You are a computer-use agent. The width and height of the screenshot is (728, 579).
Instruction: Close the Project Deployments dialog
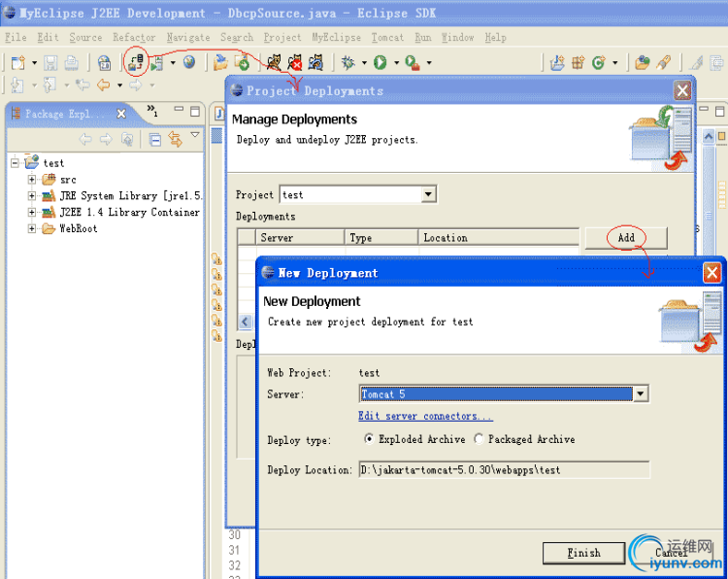click(x=682, y=90)
